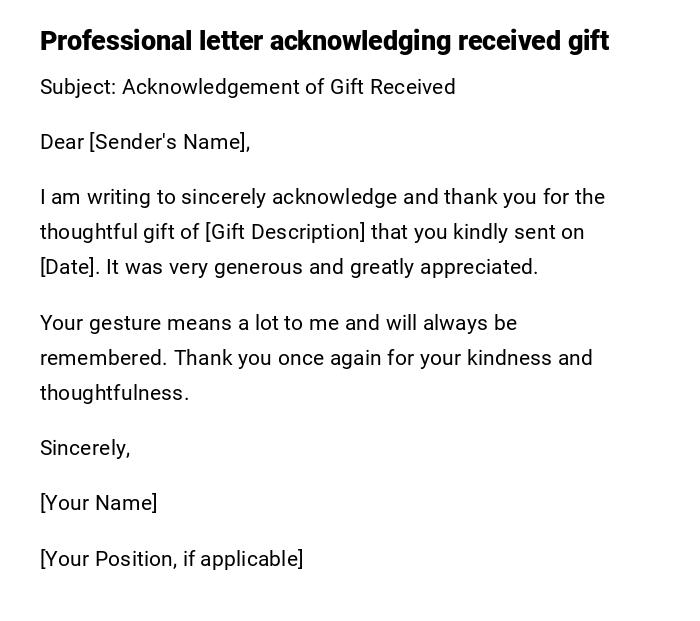
Task: Click the 'Sincerely,' closing line
Action: tap(85, 448)
